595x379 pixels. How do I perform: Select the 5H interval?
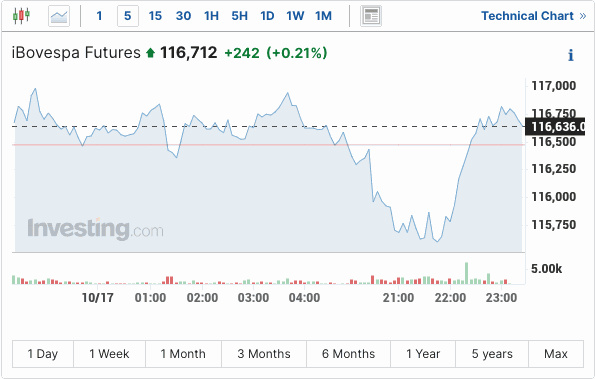pos(239,16)
